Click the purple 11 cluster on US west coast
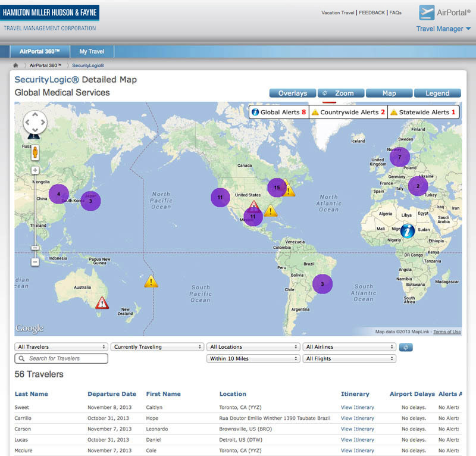 click(x=220, y=198)
